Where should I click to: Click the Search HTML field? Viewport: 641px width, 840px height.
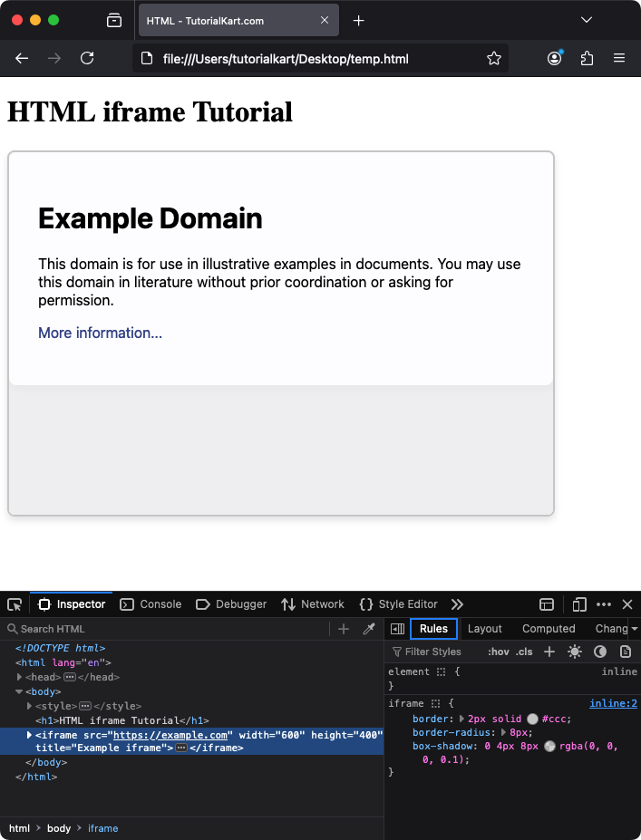[x=166, y=629]
